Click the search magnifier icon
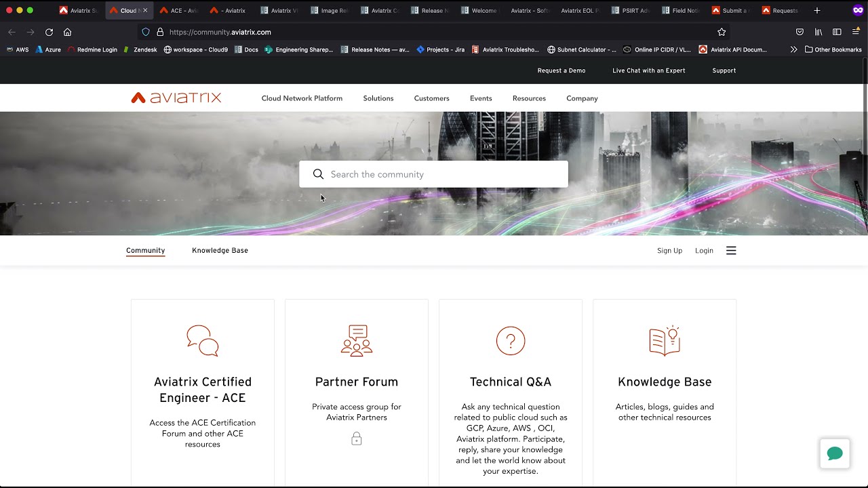Screen dimensions: 868x488 [x=318, y=174]
